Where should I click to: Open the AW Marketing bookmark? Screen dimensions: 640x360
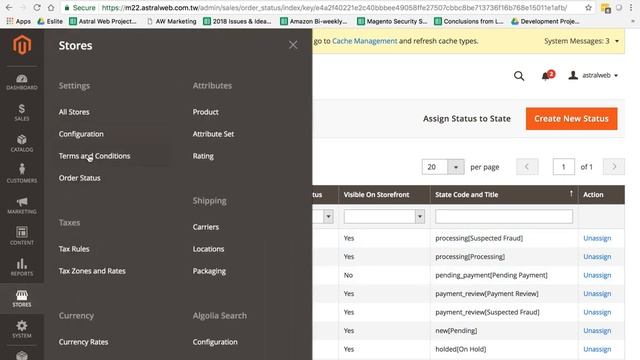(x=171, y=21)
